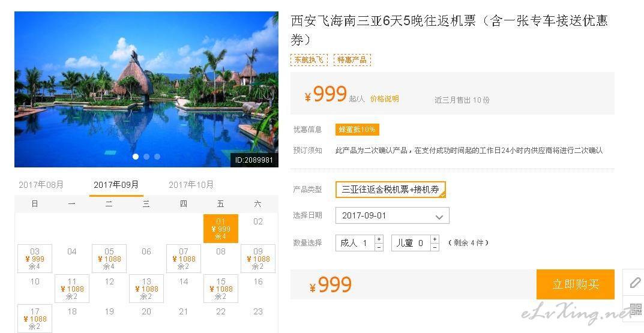Expand the 选择日期 date dropdown
This screenshot has height=333, width=644.
(x=393, y=215)
